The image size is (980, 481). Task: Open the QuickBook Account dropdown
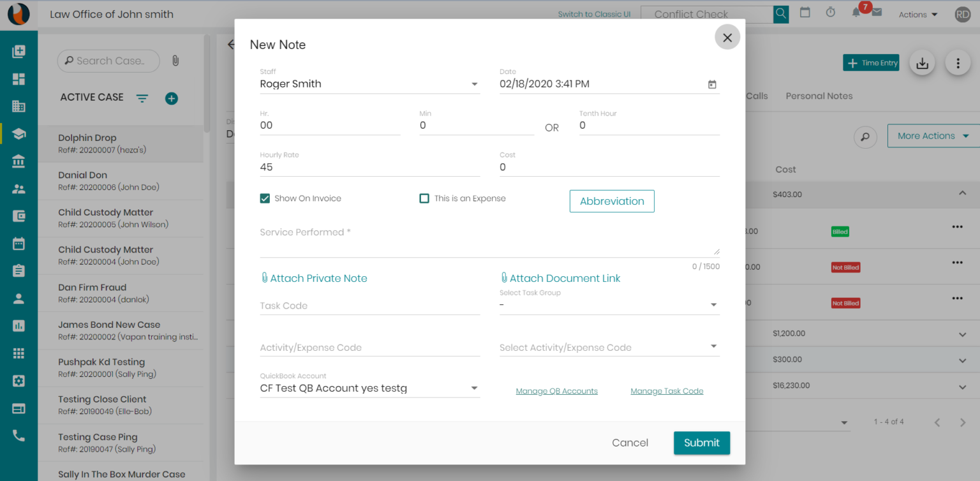pyautogui.click(x=474, y=388)
